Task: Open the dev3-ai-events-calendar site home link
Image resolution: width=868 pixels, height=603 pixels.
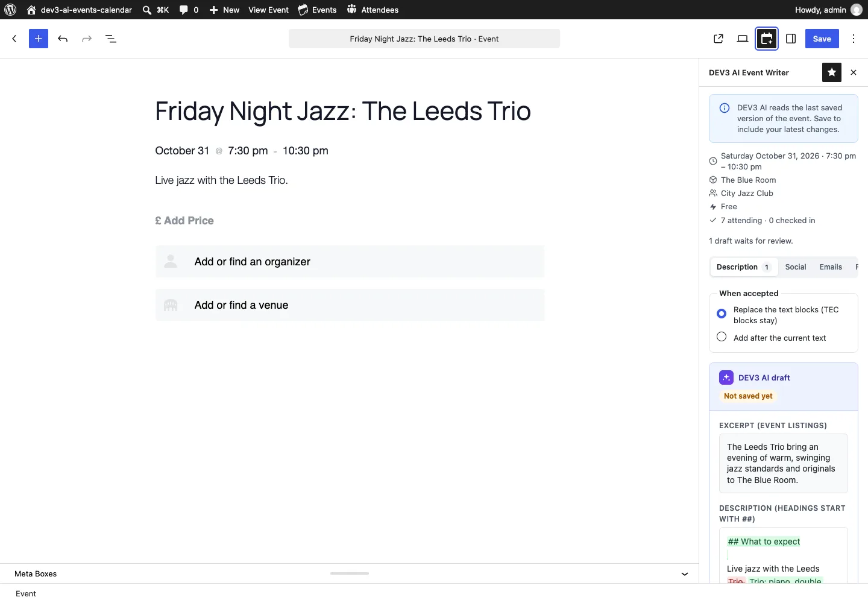Action: click(80, 10)
